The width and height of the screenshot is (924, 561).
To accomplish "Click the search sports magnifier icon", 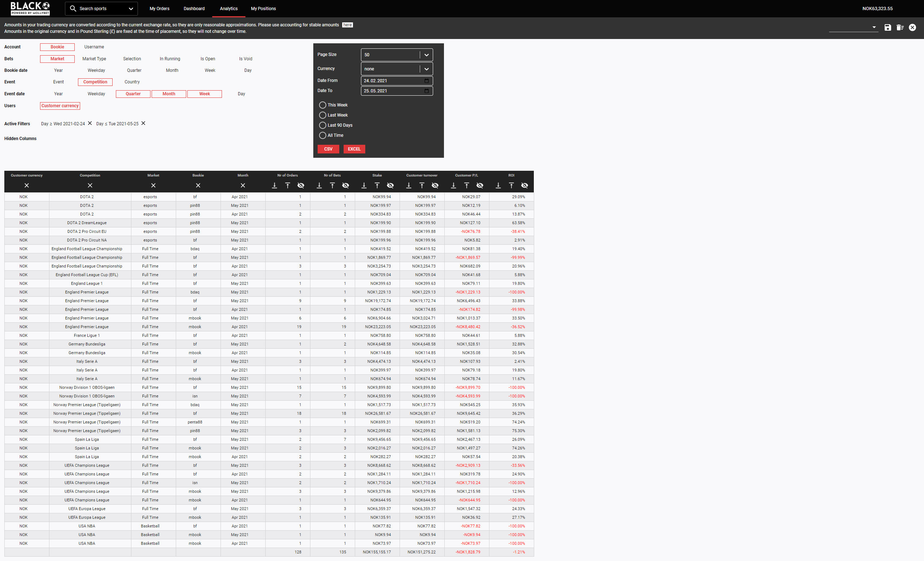I will tap(73, 8).
